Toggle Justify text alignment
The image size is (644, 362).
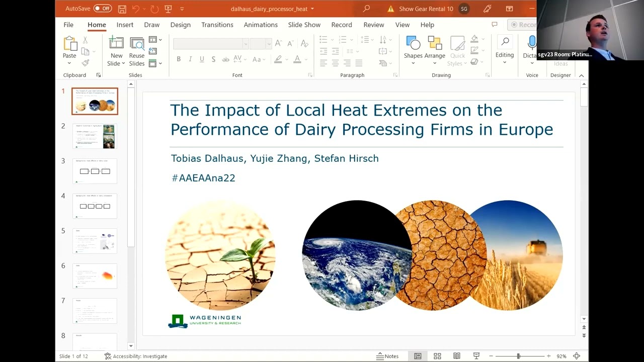point(359,63)
